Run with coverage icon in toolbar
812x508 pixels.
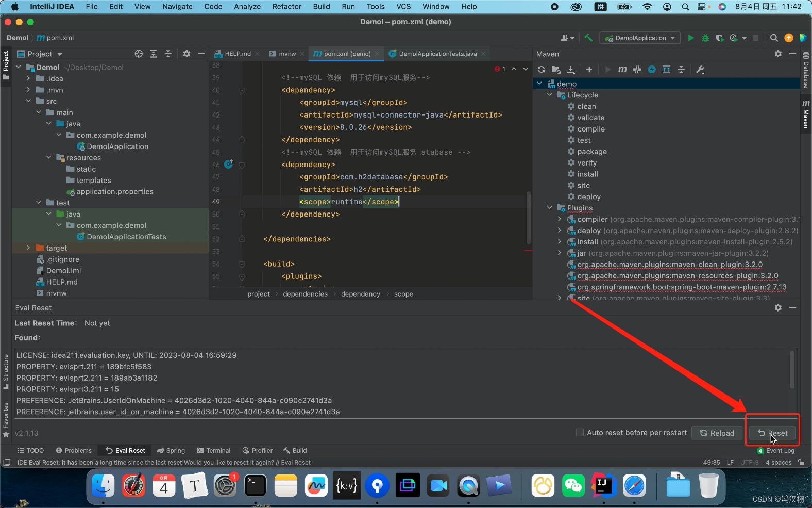pyautogui.click(x=720, y=38)
